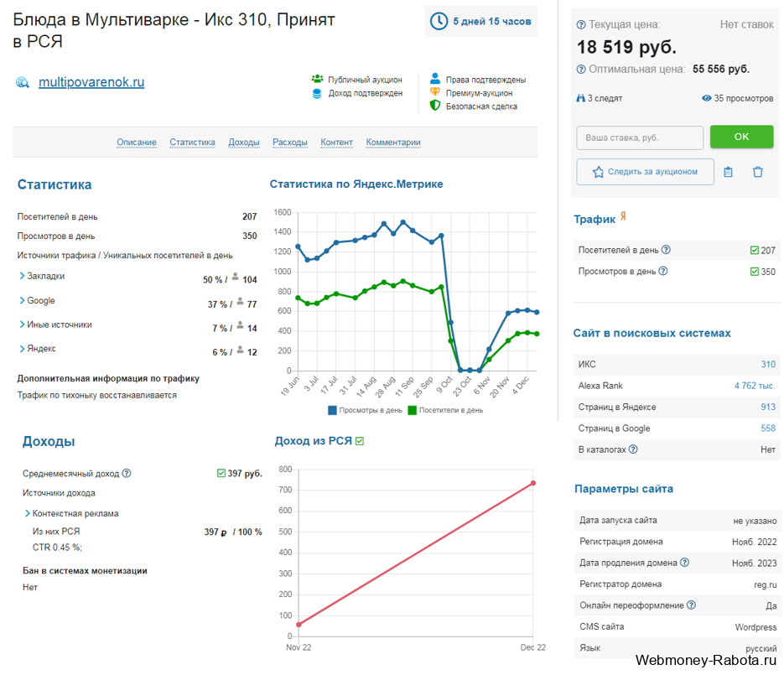This screenshot has height=675, width=784.
Task: Click the Безопасная сделка shield icon
Action: [x=435, y=106]
